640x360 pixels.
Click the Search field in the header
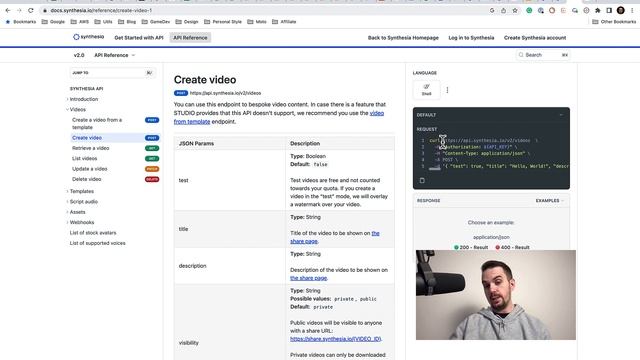[x=543, y=55]
